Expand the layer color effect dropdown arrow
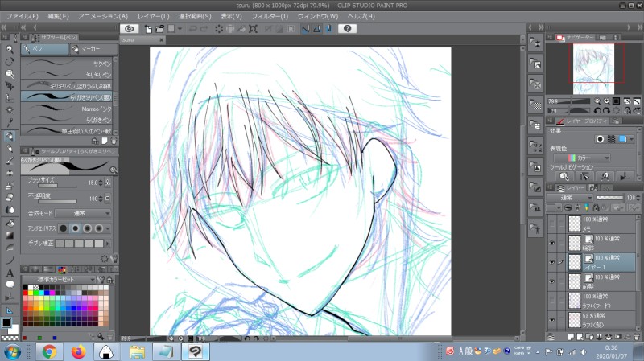644x361 pixels. 632,139
